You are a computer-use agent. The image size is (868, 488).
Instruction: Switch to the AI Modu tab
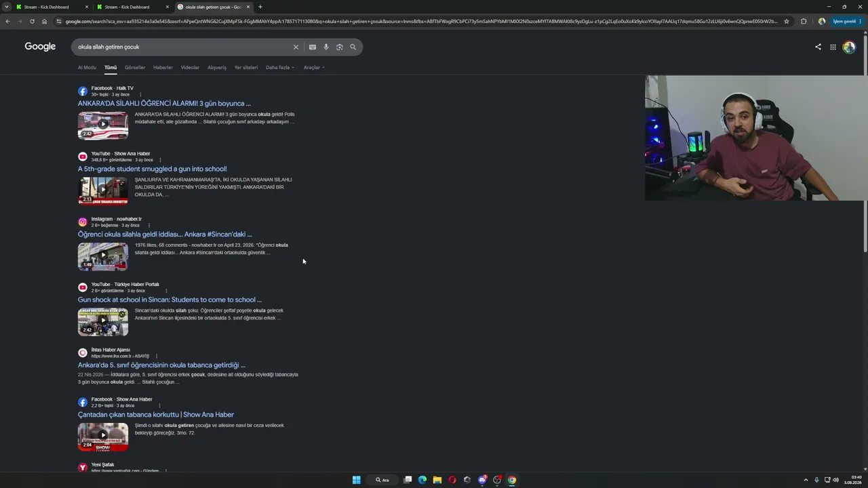(87, 68)
